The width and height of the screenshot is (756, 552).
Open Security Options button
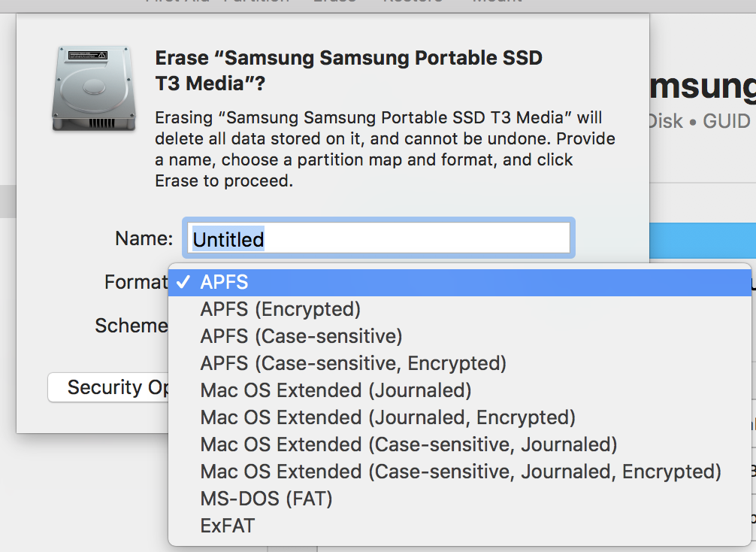coord(108,387)
